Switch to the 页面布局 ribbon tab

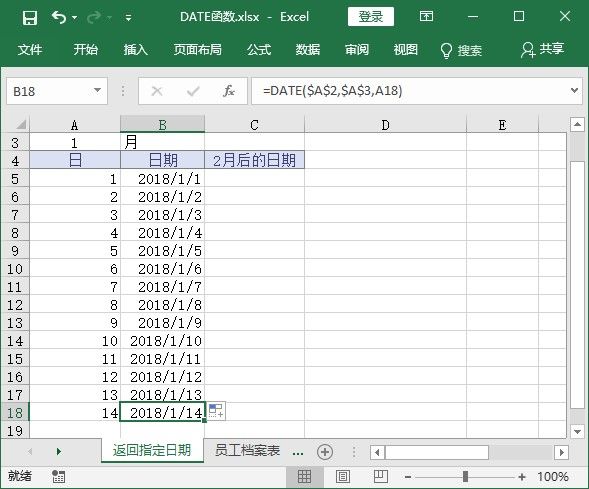click(x=198, y=50)
